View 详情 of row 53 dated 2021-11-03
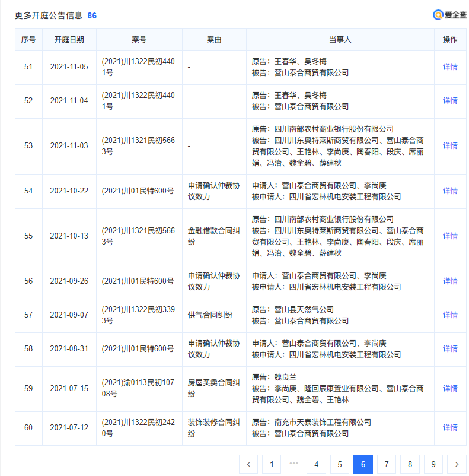The image size is (469, 476). point(450,146)
